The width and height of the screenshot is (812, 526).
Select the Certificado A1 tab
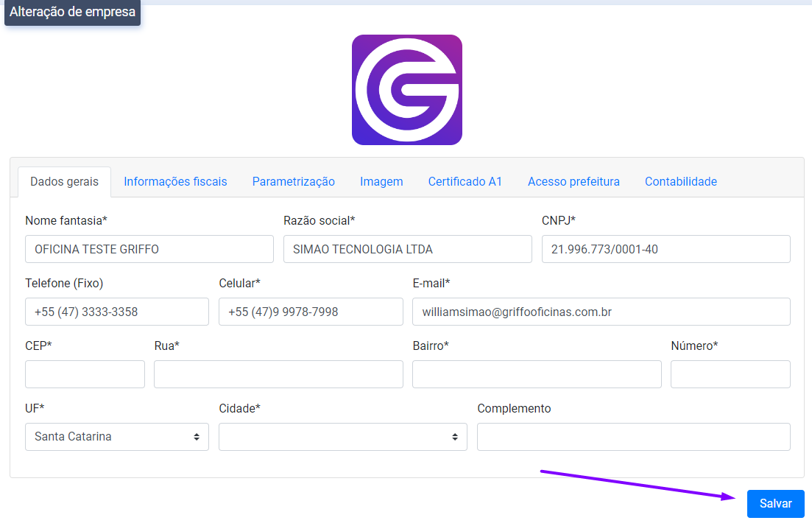click(465, 182)
